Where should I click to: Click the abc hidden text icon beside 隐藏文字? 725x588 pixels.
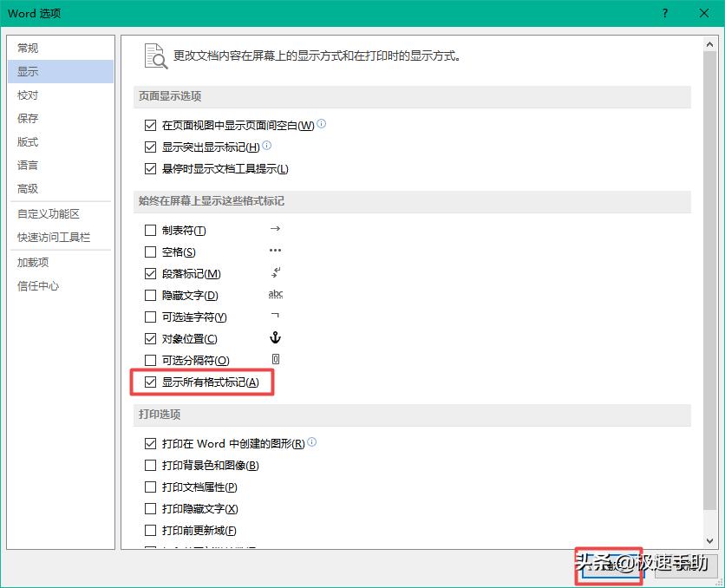pyautogui.click(x=276, y=294)
